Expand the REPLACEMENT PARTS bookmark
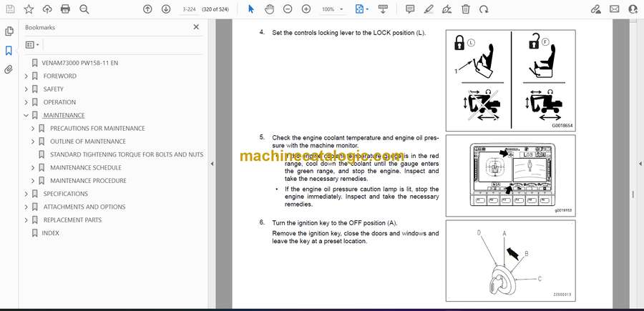The image size is (644, 311). coord(26,220)
